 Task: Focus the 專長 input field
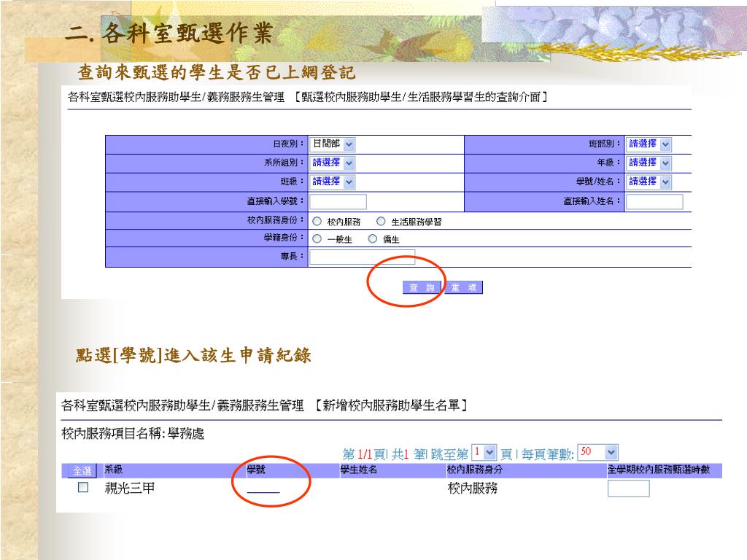pos(362,257)
